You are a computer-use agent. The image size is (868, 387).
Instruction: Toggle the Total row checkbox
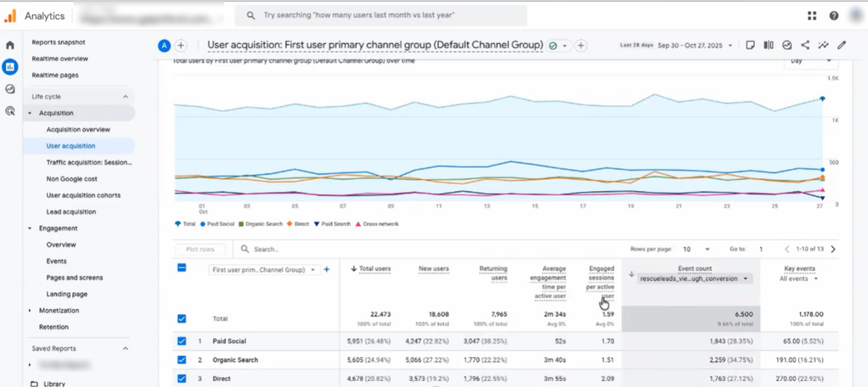tap(182, 319)
